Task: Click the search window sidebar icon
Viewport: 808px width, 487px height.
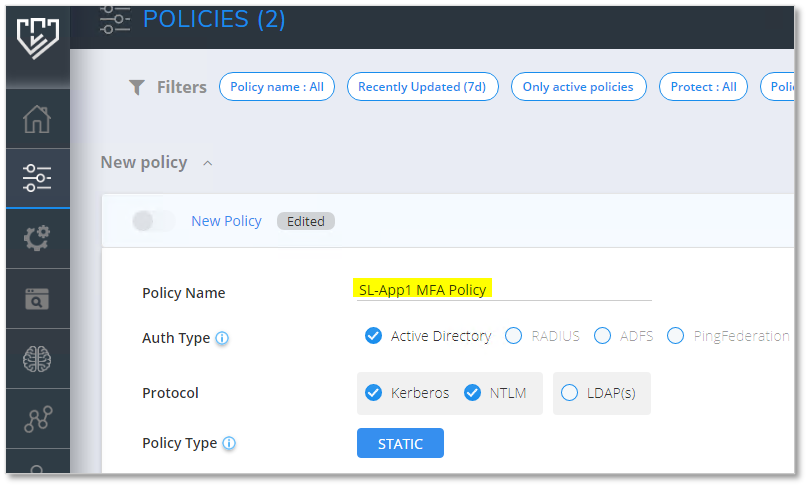Action: coord(37,298)
